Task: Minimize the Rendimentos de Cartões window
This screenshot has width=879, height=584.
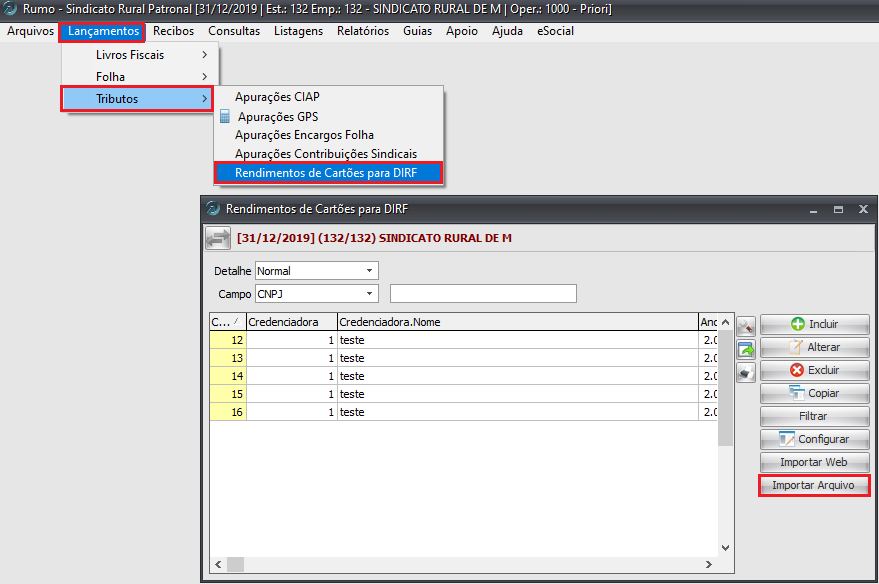Action: coord(813,209)
